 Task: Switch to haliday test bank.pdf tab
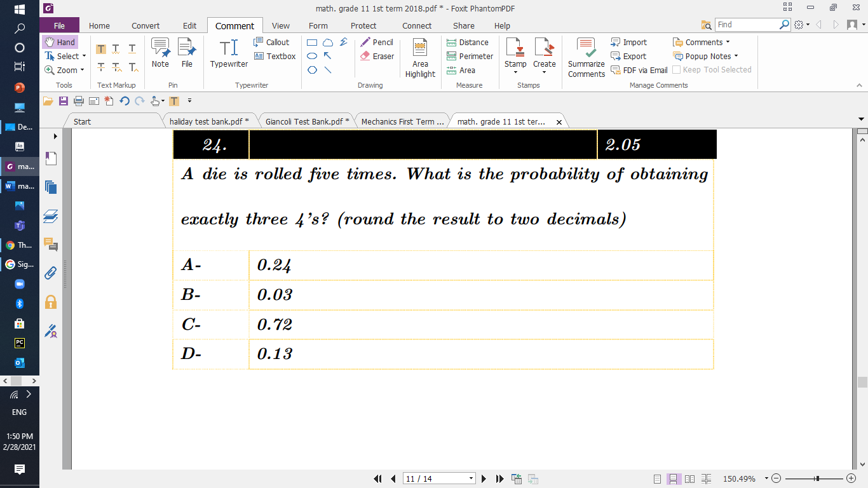(209, 121)
